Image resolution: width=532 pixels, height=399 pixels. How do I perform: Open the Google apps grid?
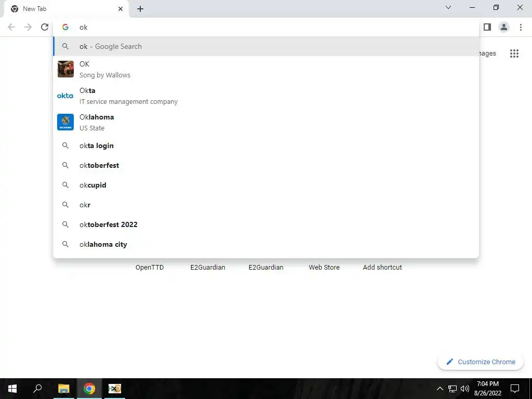tap(514, 54)
